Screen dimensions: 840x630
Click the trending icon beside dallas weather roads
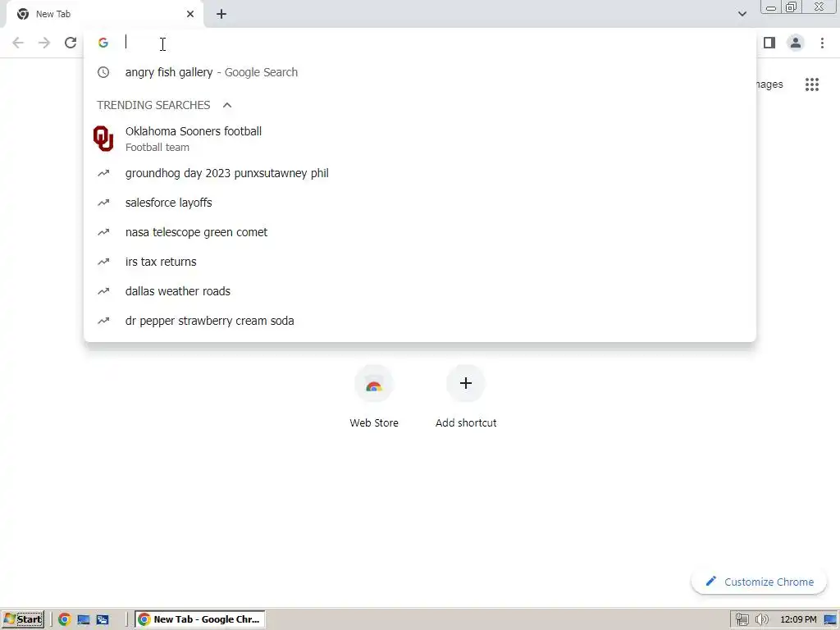pyautogui.click(x=103, y=291)
